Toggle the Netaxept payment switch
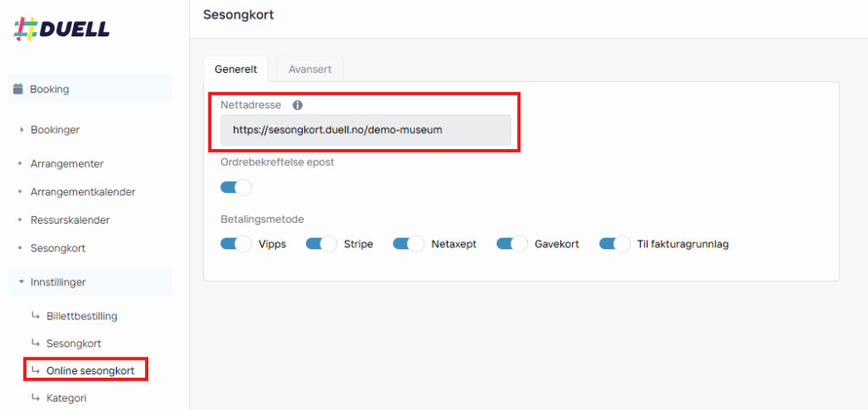The image size is (868, 410). [x=409, y=244]
